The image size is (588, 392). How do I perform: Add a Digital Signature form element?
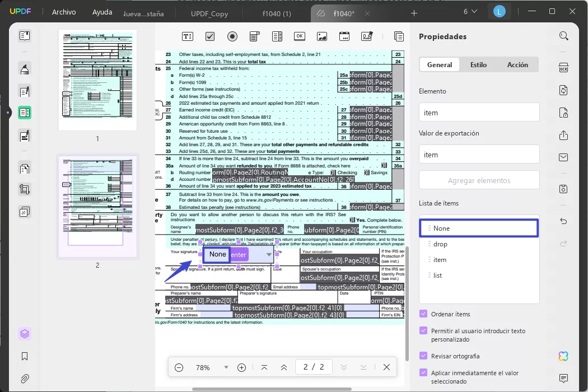(367, 36)
